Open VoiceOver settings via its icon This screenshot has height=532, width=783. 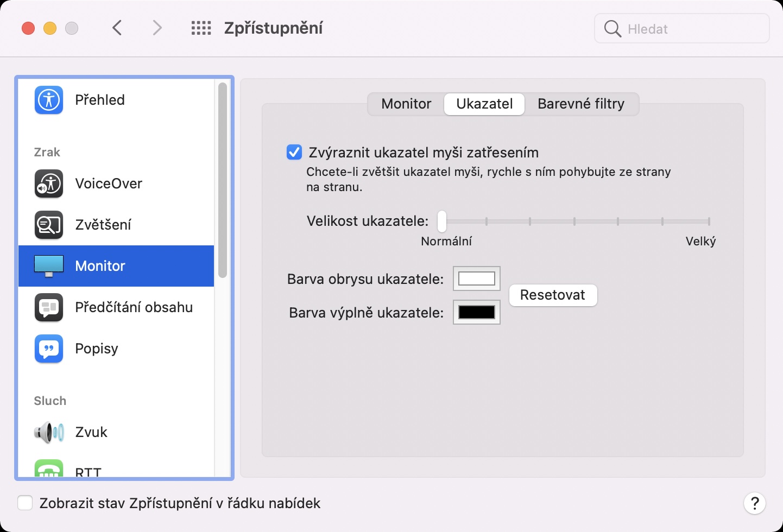click(49, 183)
